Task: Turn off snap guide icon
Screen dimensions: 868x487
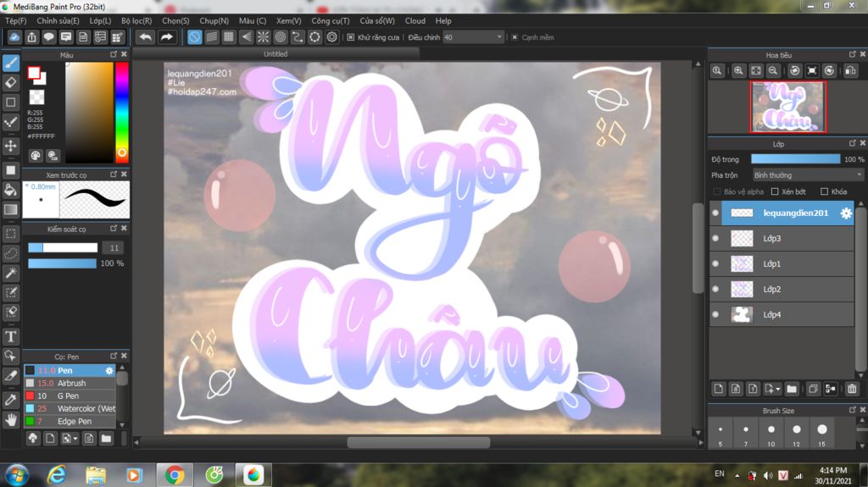Action: pyautogui.click(x=194, y=37)
